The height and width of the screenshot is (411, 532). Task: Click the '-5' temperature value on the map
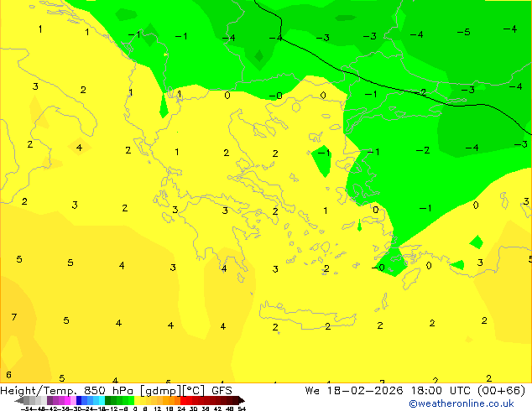tap(463, 32)
